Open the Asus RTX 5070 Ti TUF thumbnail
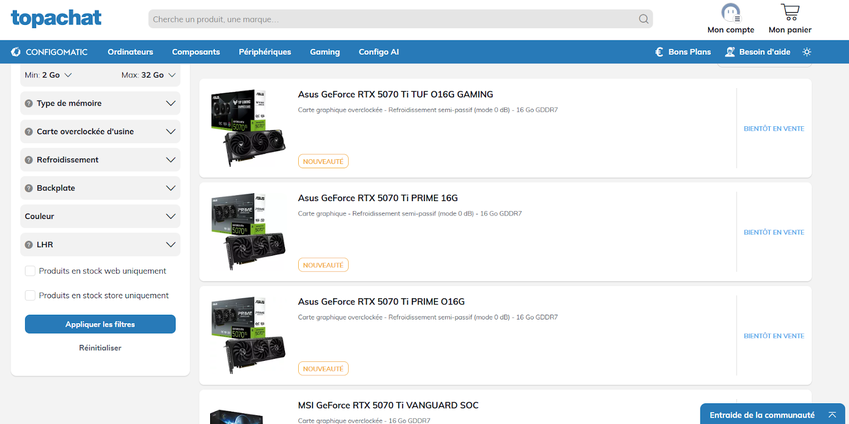The width and height of the screenshot is (849, 424). (246, 128)
